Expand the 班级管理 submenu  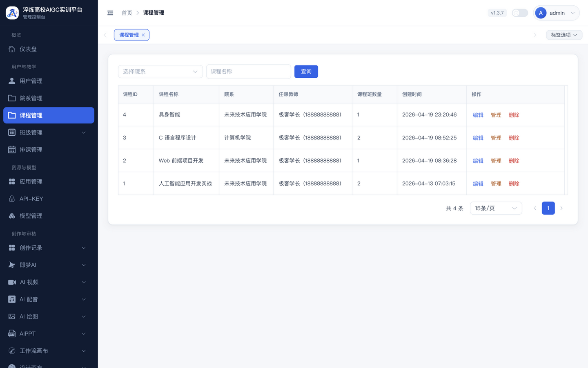[x=84, y=132]
